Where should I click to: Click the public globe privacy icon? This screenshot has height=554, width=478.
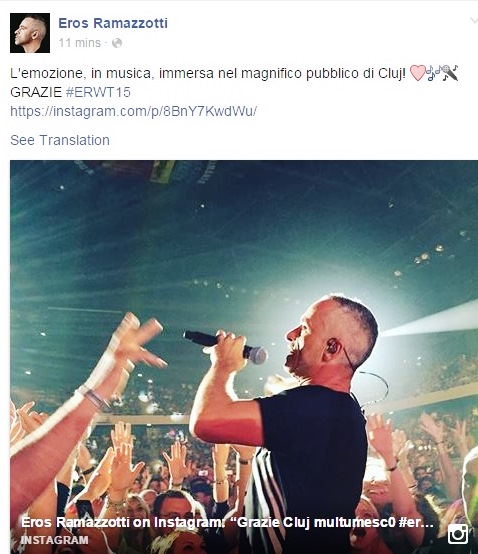(x=117, y=43)
